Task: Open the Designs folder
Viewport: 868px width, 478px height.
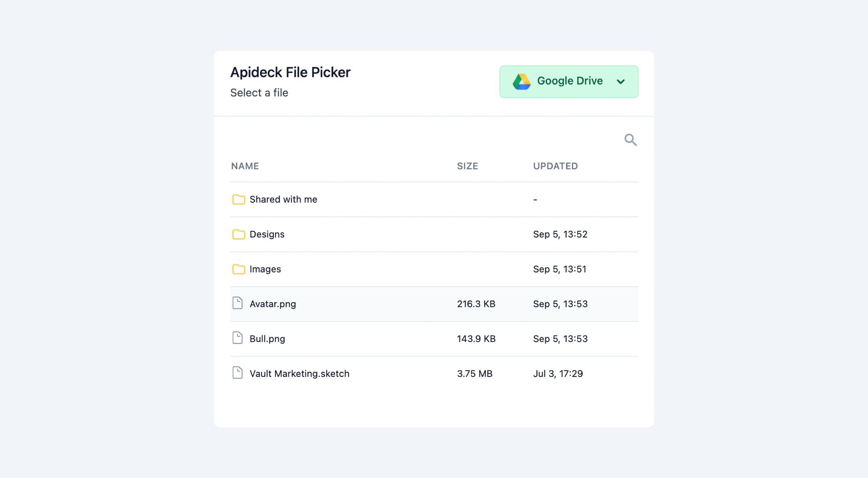Action: point(267,234)
